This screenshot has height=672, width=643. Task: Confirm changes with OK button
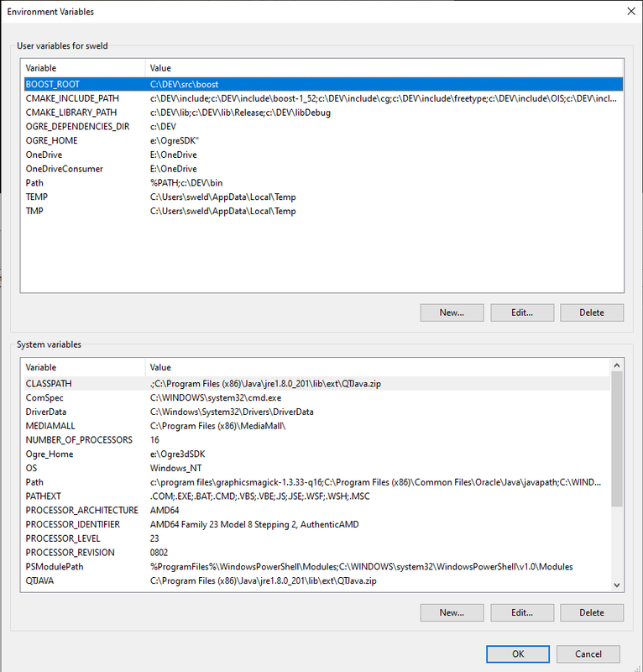click(518, 654)
